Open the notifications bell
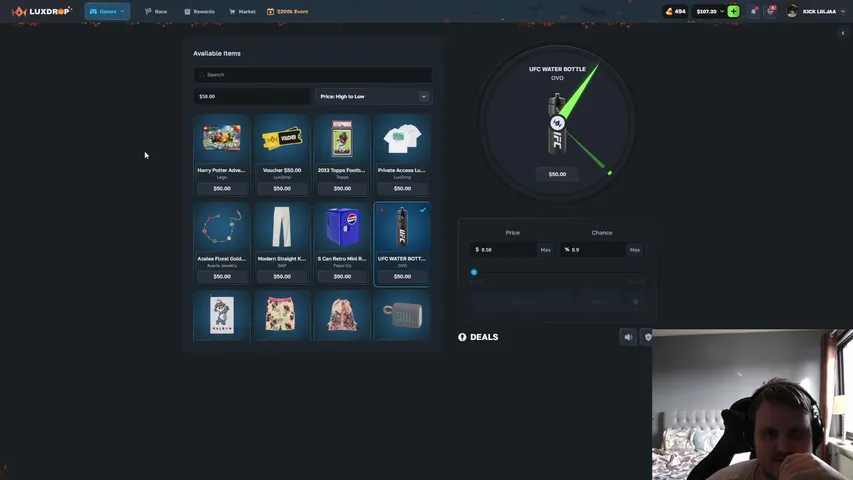This screenshot has width=853, height=480. pyautogui.click(x=753, y=11)
